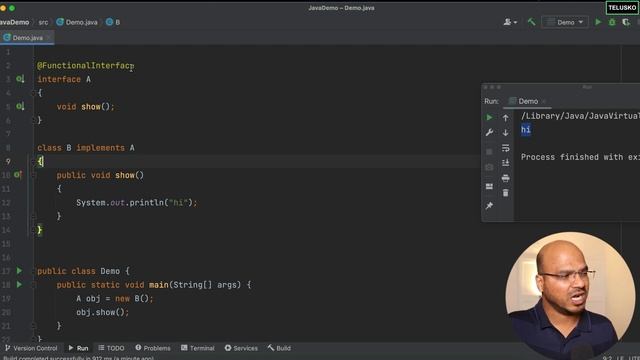
Task: Collapse the main method fold
Action: [34, 285]
